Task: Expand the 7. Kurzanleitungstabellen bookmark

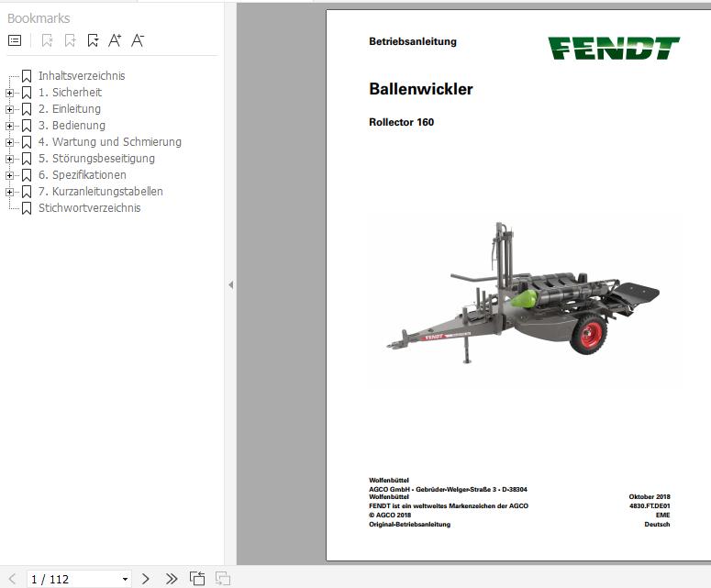Action: pos(9,193)
